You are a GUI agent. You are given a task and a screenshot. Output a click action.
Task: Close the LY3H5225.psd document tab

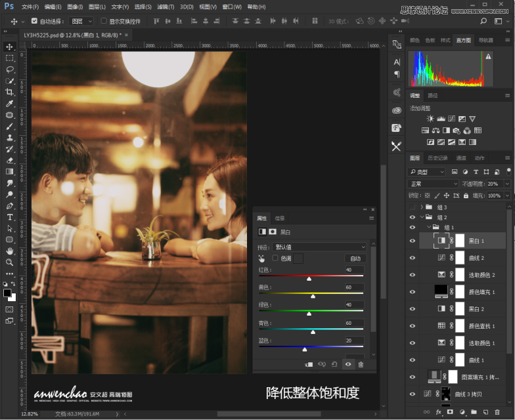(126, 35)
